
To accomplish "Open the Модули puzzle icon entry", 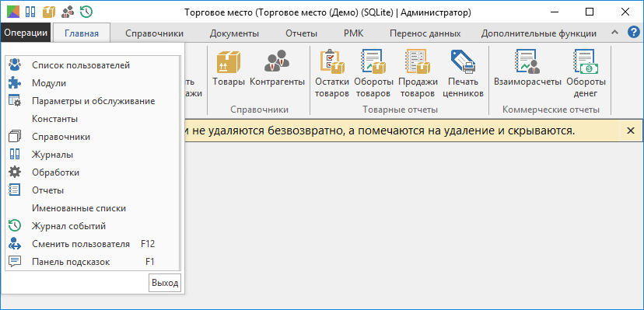I will tap(93, 83).
